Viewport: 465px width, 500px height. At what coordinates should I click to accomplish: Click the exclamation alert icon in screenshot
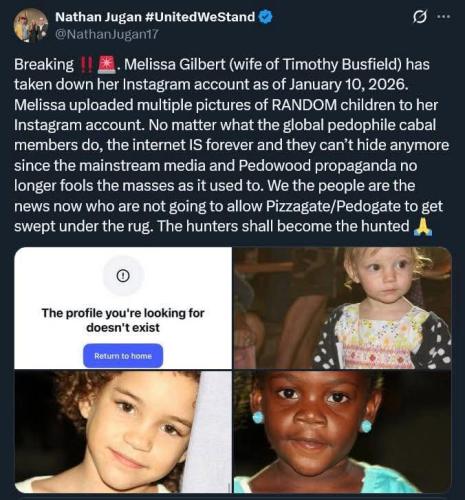123,276
